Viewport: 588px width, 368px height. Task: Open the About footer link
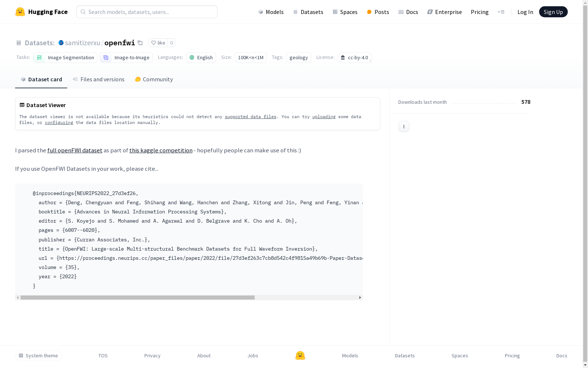click(204, 355)
